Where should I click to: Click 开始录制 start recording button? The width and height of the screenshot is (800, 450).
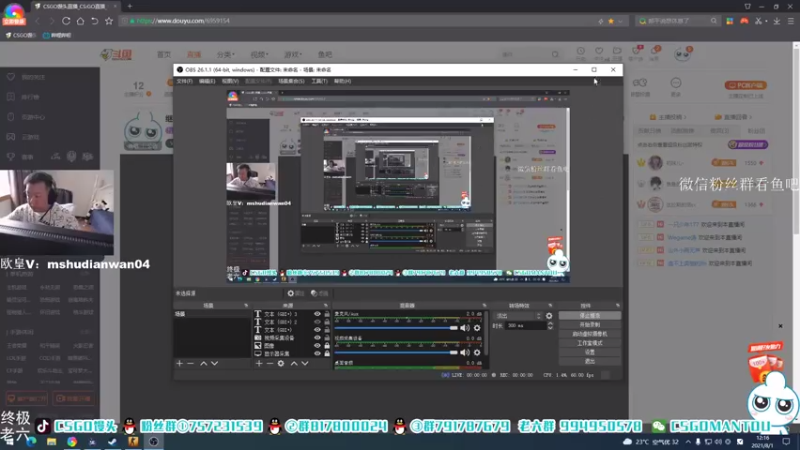590,325
